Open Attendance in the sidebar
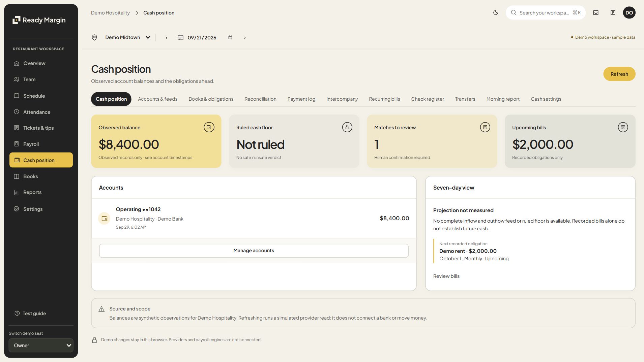The width and height of the screenshot is (644, 362). (41, 112)
